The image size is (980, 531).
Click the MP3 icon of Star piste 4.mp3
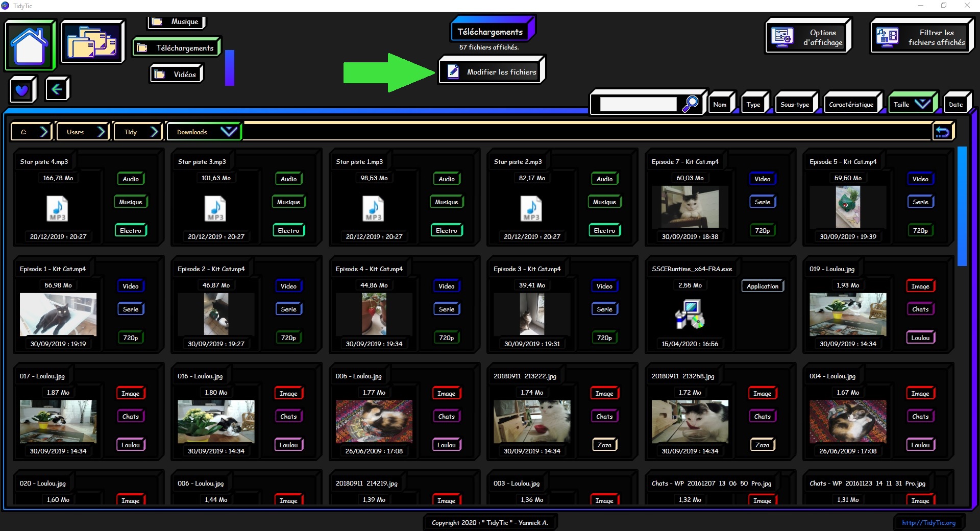pyautogui.click(x=57, y=209)
